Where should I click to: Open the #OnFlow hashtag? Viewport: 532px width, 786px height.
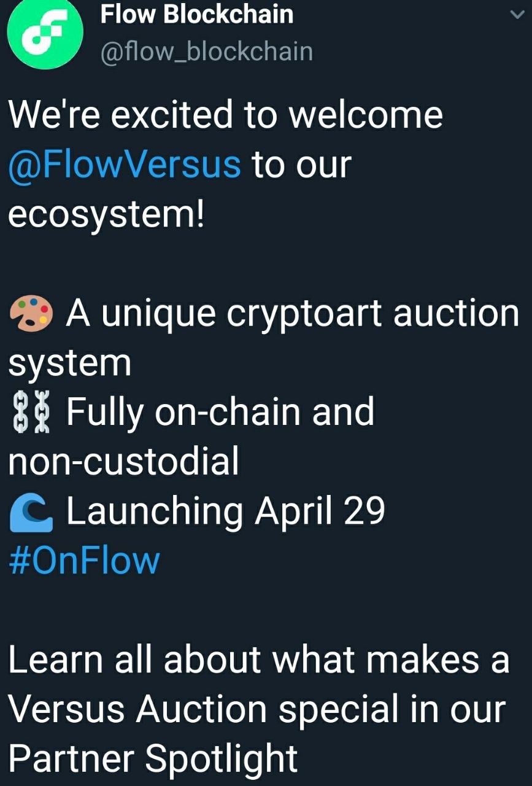pos(84,561)
